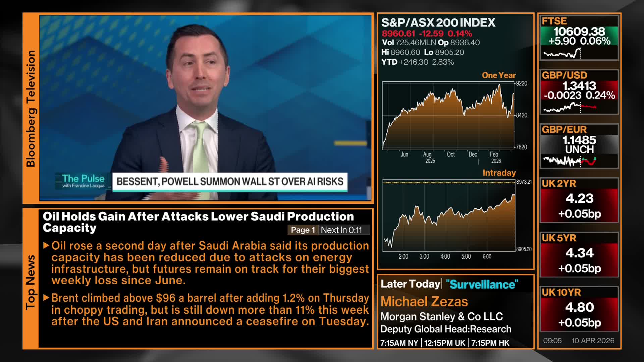The height and width of the screenshot is (362, 644).
Task: Click the GBP/EUR sparkline mini chart
Action: (569, 161)
